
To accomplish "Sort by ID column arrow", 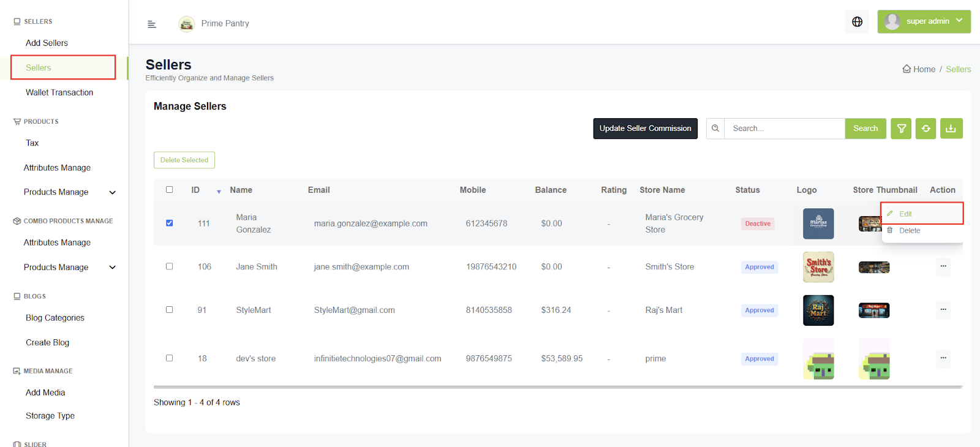I will (219, 192).
